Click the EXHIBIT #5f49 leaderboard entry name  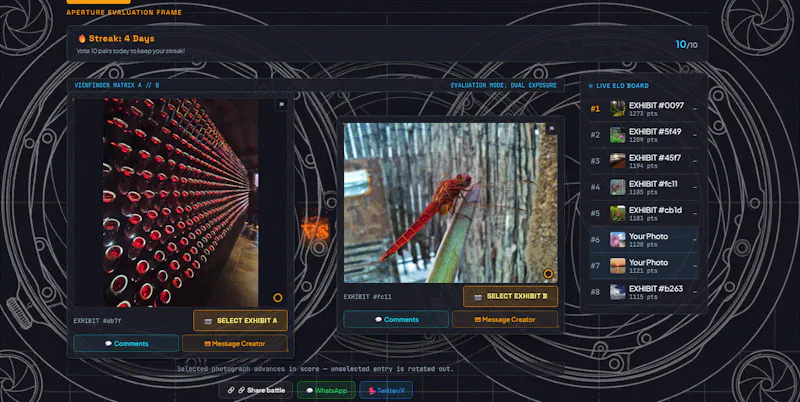655,132
